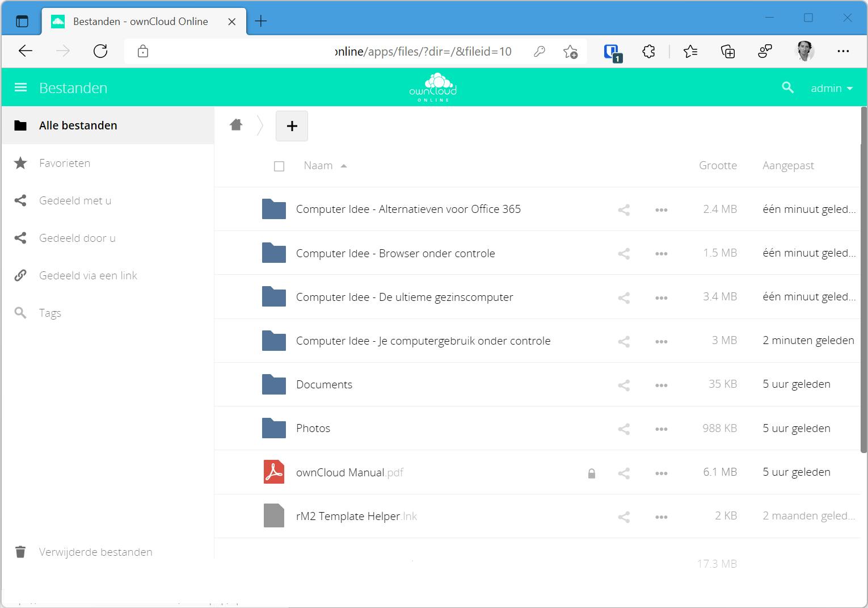Screen dimensions: 868x608
Task: Open the hamburger navigation menu
Action: tap(21, 87)
